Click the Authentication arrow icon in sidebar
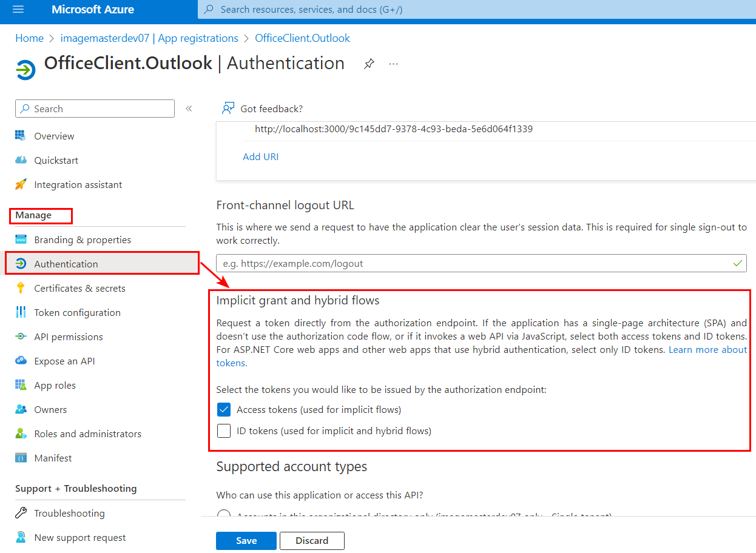This screenshot has width=756, height=553. tap(21, 264)
